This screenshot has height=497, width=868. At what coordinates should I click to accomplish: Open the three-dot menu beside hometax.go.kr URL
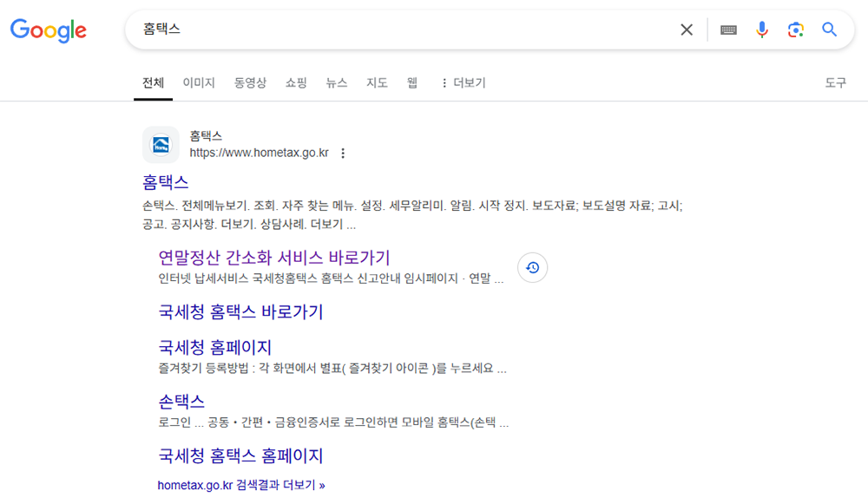click(x=343, y=154)
